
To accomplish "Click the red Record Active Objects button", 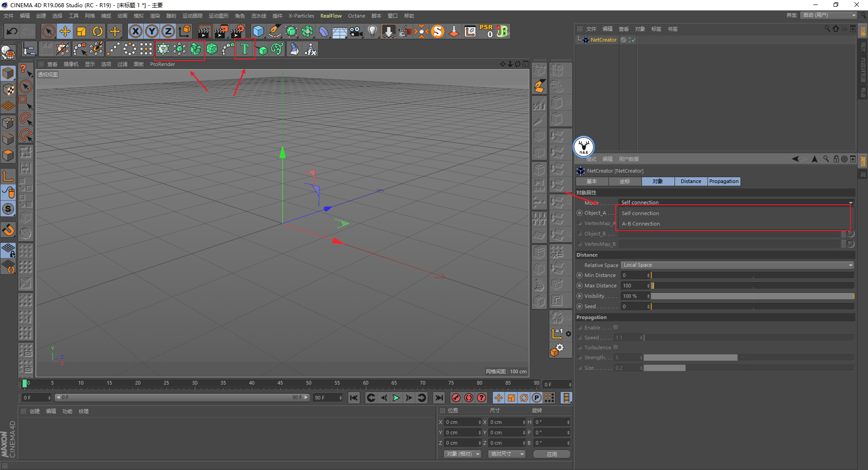I will click(456, 398).
